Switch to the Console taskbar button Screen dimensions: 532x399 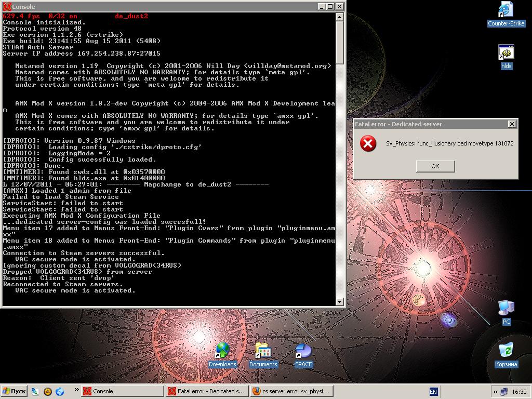122,391
